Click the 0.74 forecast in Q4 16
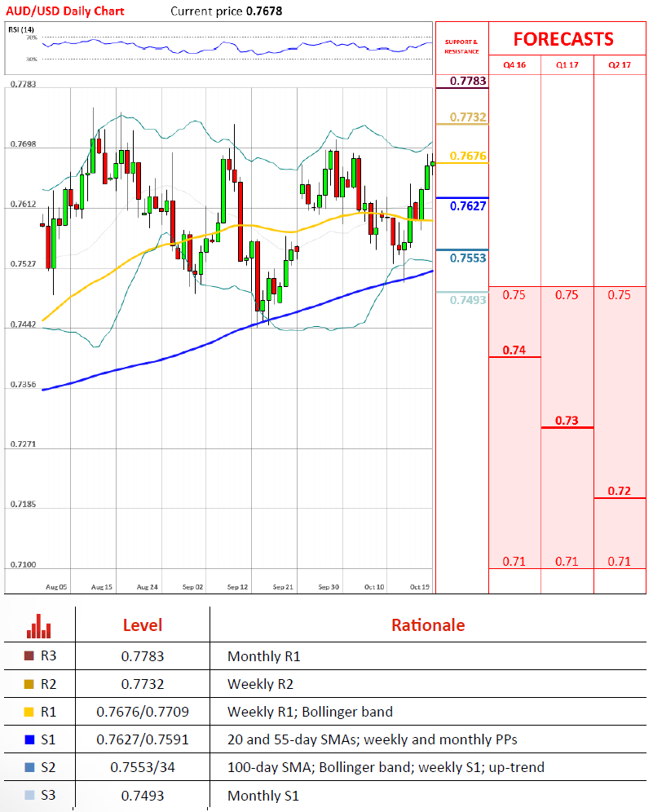653x812 pixels. [514, 350]
